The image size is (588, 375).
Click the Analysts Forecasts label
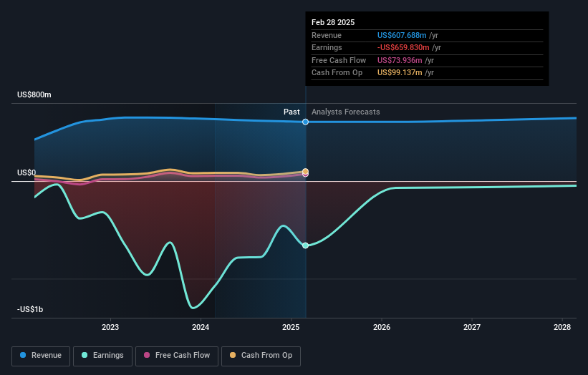coord(346,112)
